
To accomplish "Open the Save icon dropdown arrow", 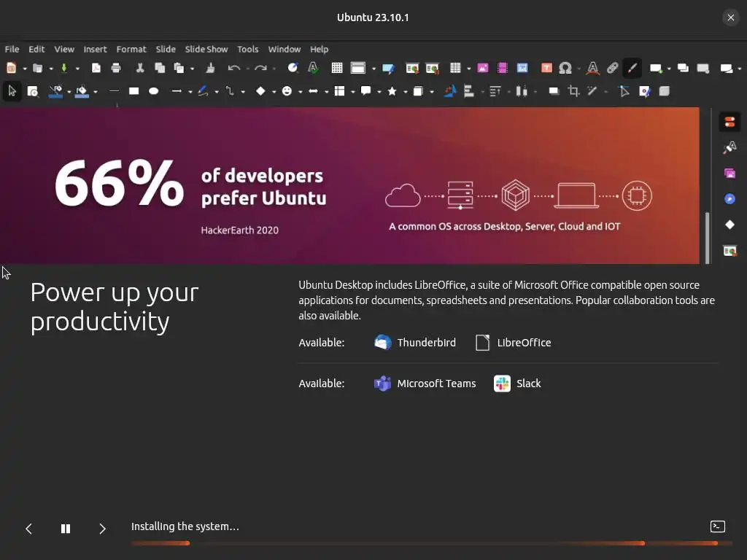I will pyautogui.click(x=77, y=69).
